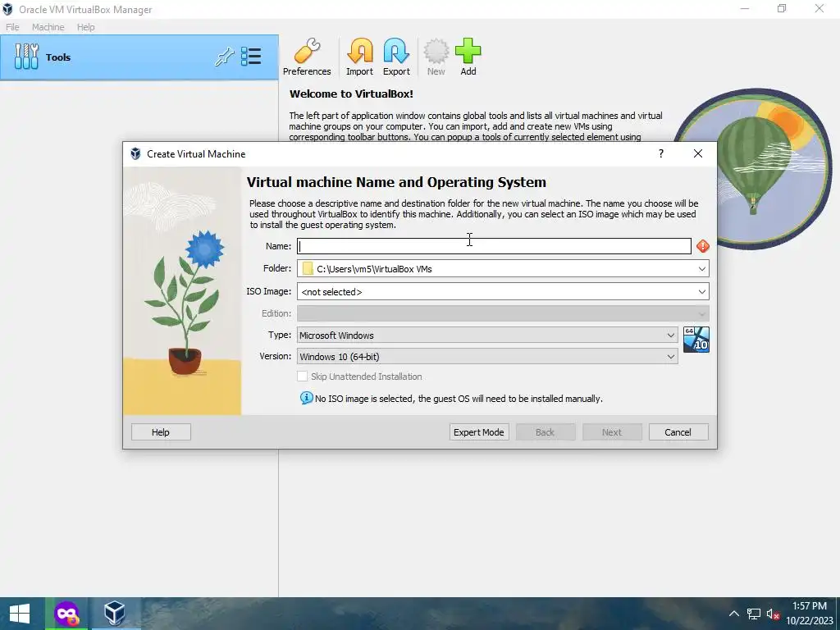Click the Export appliance toolbar icon
The width and height of the screenshot is (840, 630).
(x=396, y=57)
